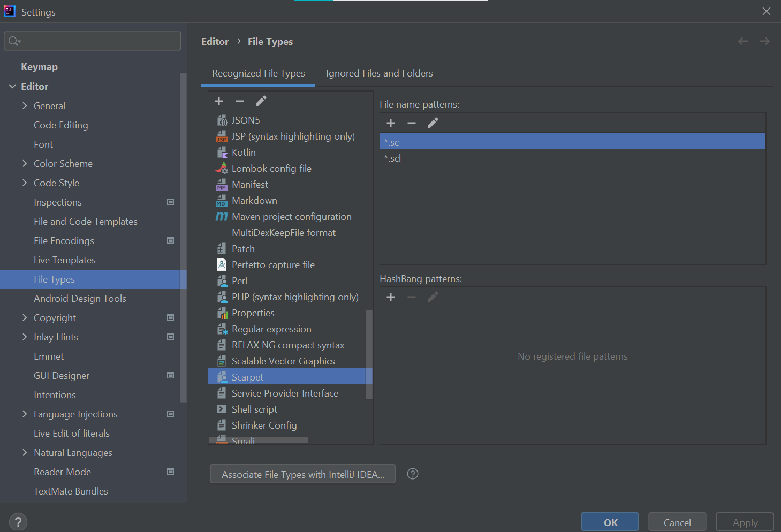Click the Regular expression file type icon
This screenshot has width=781, height=532.
click(222, 329)
